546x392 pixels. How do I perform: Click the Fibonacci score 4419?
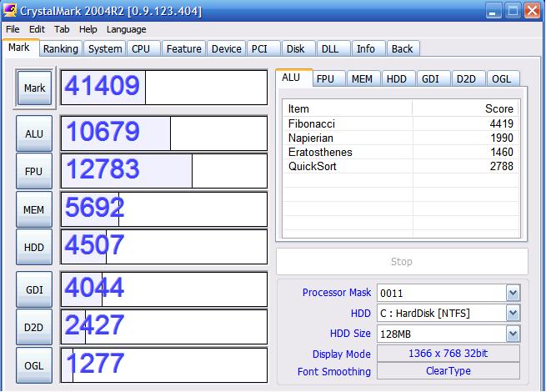502,123
